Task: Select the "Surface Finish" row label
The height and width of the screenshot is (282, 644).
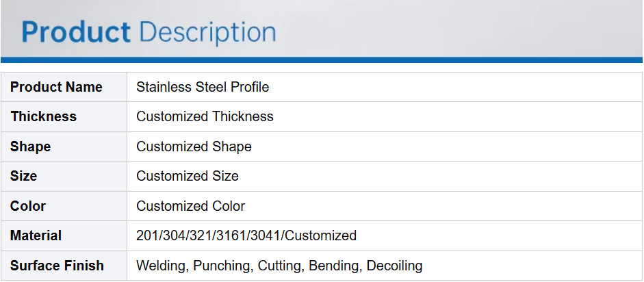Action: coord(57,266)
